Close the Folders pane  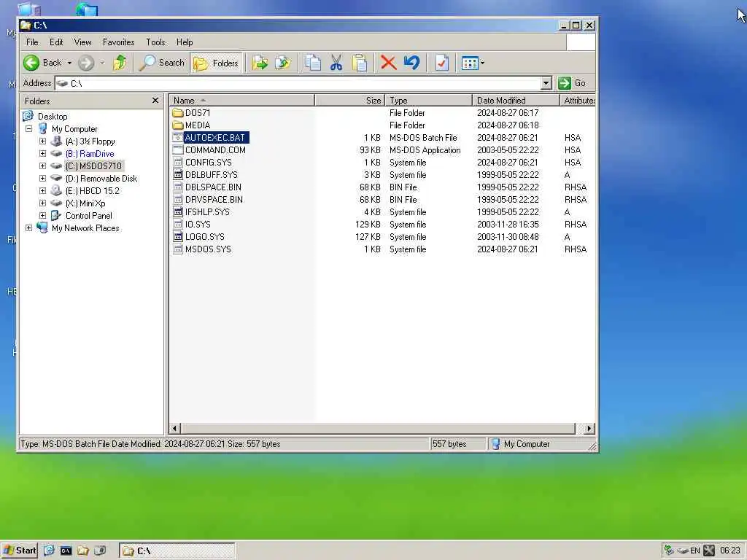(155, 101)
